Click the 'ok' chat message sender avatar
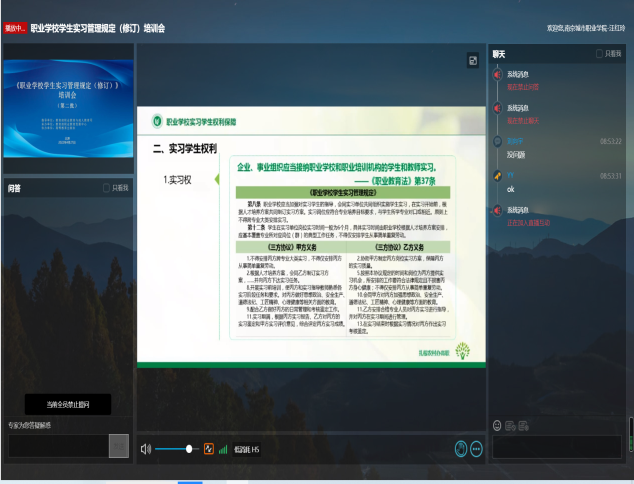 pos(497,175)
